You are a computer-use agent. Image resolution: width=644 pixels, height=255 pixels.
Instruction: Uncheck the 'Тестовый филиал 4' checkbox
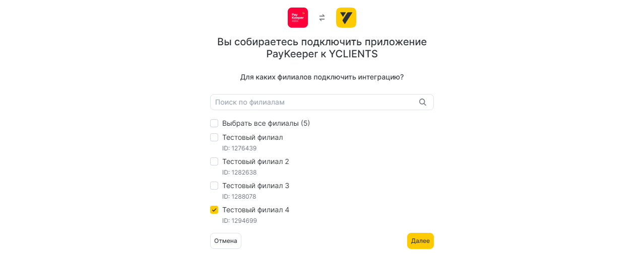tap(214, 210)
